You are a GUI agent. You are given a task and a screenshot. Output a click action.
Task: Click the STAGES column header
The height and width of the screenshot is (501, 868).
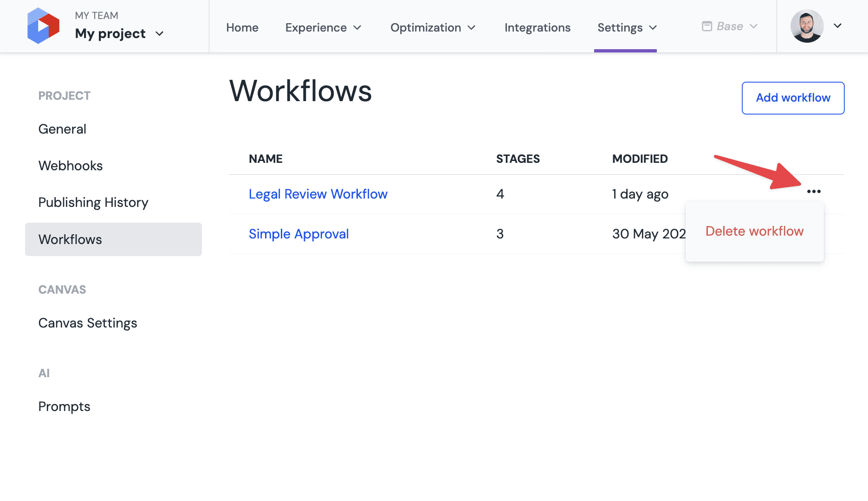point(518,159)
